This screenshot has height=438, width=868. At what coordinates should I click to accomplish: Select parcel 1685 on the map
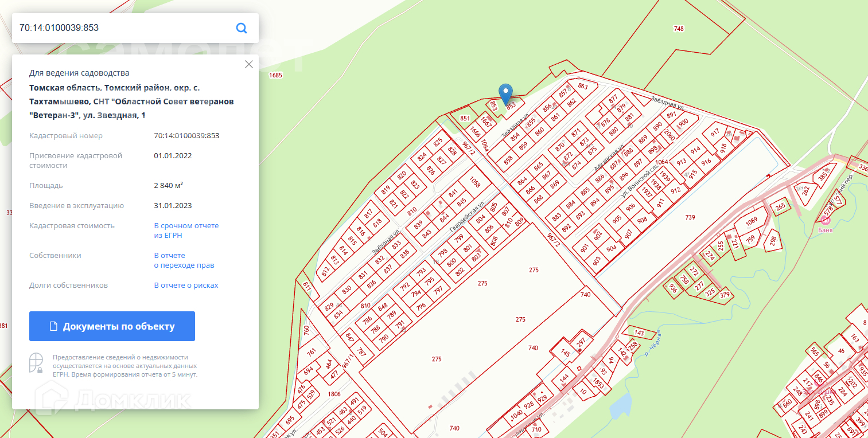pyautogui.click(x=276, y=75)
